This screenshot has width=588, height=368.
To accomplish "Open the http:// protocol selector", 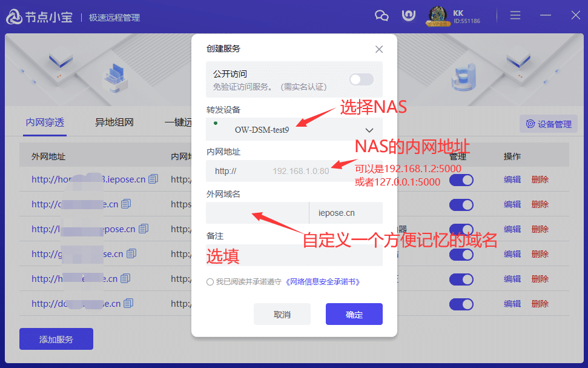I will pos(226,171).
